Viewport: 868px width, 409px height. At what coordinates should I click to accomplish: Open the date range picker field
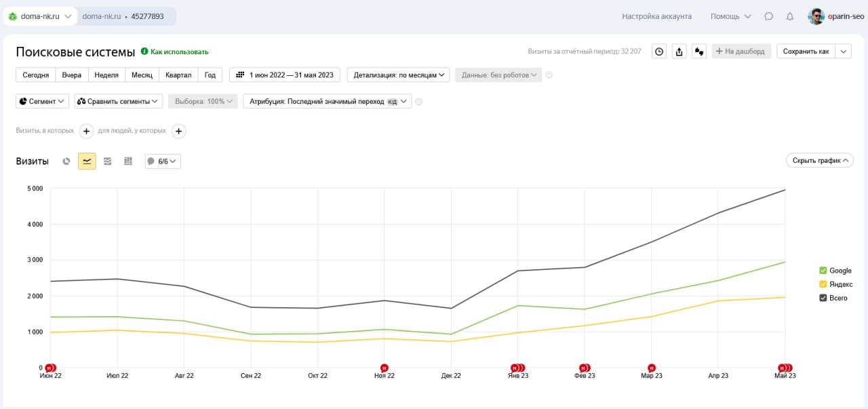(x=285, y=75)
